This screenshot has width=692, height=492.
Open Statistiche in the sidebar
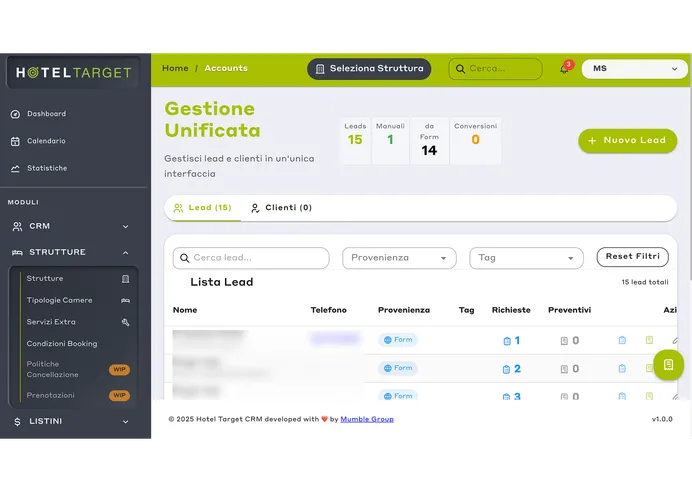(47, 168)
